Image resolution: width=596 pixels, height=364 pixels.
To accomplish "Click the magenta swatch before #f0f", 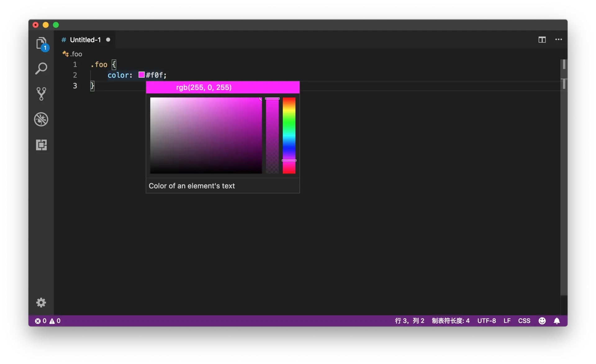I will (142, 74).
